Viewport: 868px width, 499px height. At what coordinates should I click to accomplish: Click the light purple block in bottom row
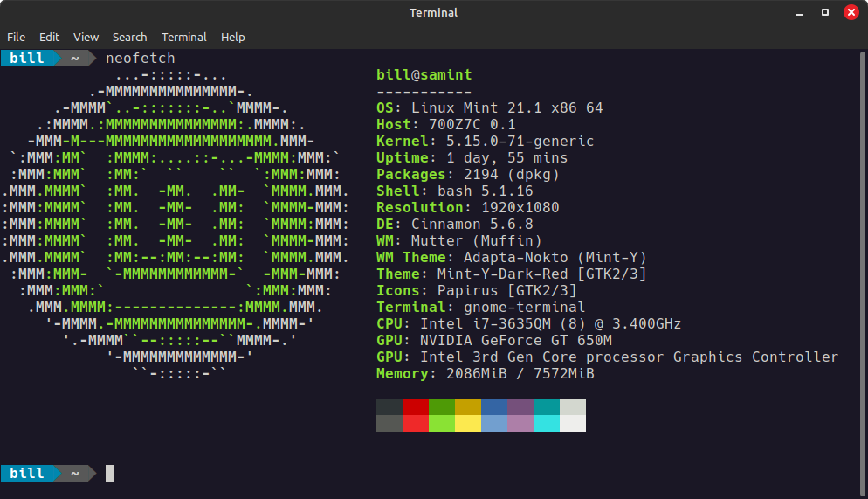point(520,423)
